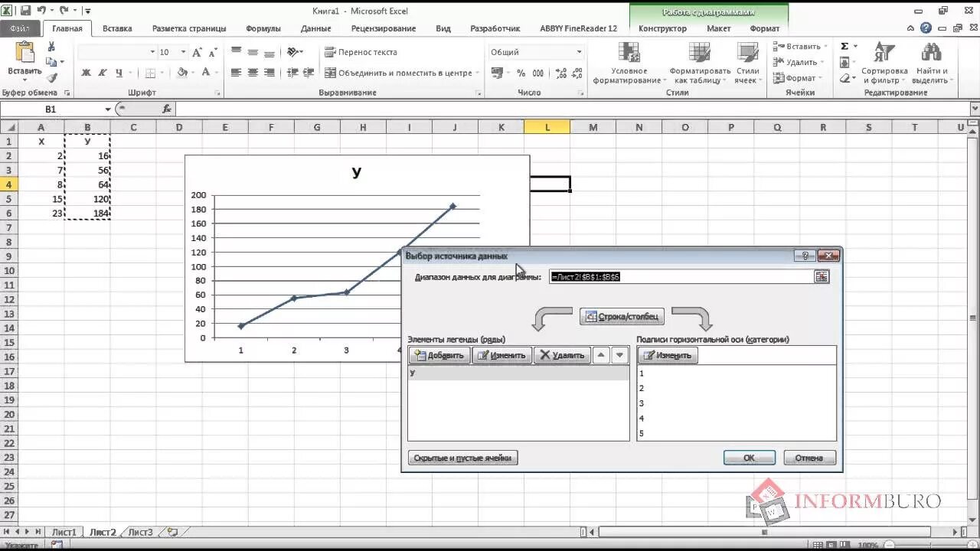This screenshot has height=551, width=980.
Task: Select series У in the legend list
Action: pyautogui.click(x=518, y=373)
